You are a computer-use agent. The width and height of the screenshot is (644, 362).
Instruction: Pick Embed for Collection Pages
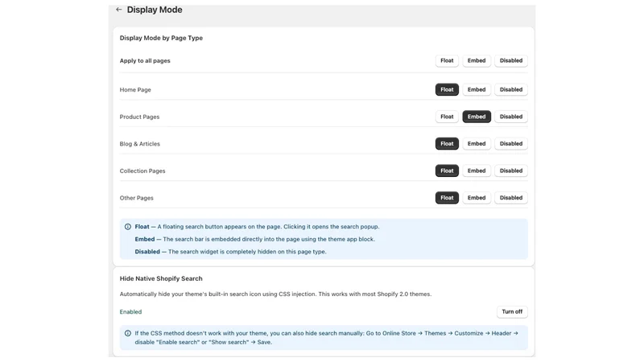[477, 171]
